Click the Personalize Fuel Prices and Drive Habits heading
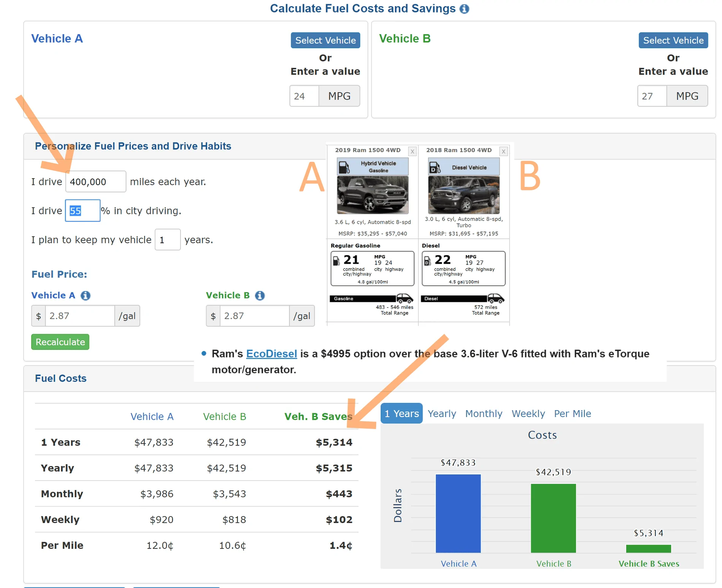This screenshot has width=722, height=588. tap(133, 146)
